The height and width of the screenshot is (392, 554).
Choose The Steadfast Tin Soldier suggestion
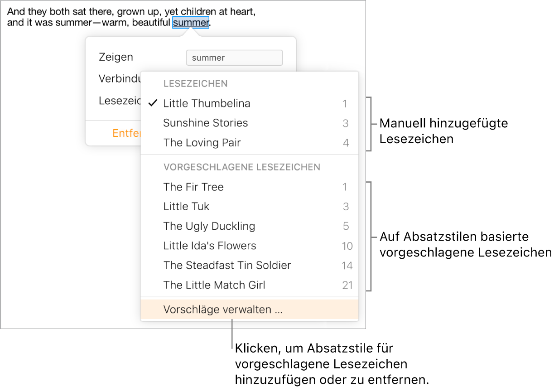pos(227,265)
